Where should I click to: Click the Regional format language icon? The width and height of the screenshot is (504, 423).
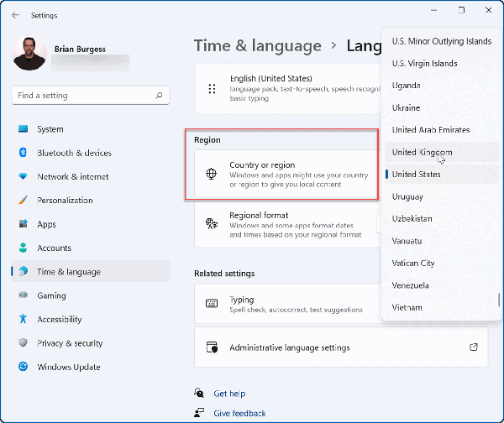click(212, 224)
